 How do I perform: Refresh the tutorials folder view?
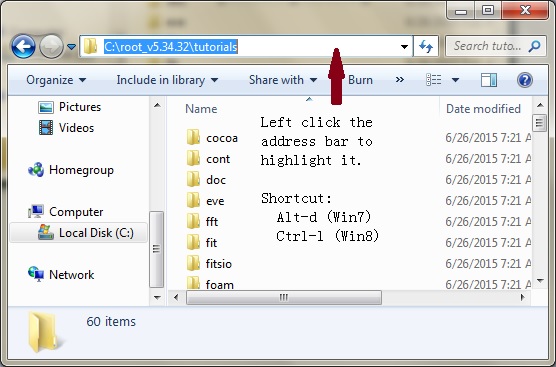(426, 46)
